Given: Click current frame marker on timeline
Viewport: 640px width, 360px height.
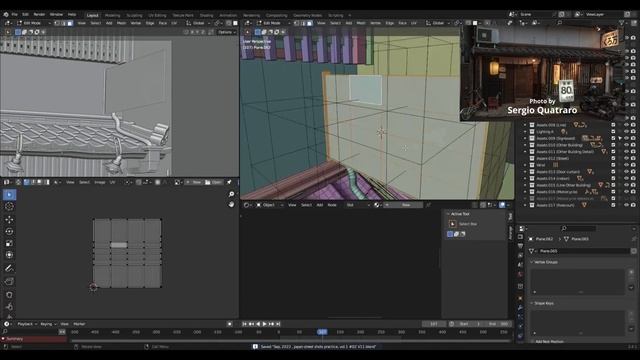Looking at the screenshot, I should point(322,332).
